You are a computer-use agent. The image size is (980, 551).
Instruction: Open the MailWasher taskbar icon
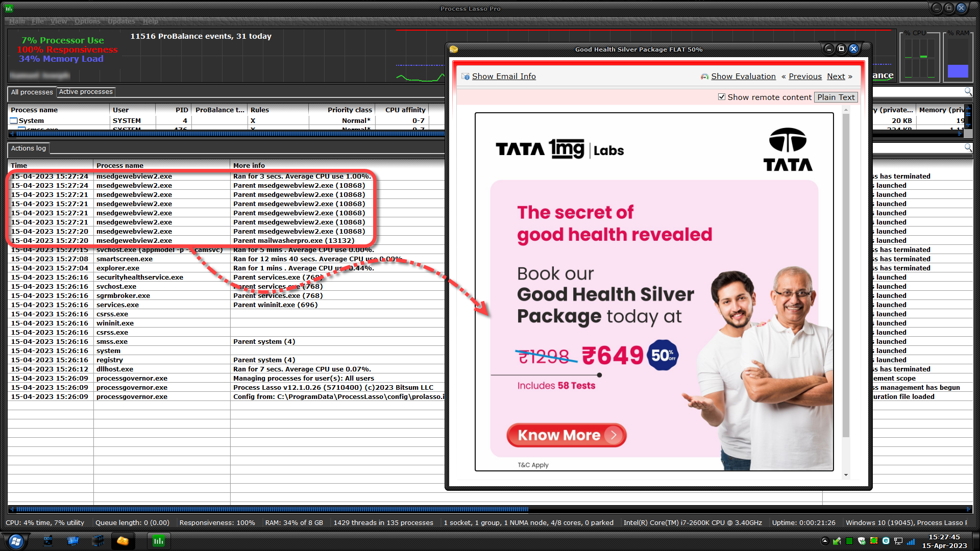(x=122, y=541)
